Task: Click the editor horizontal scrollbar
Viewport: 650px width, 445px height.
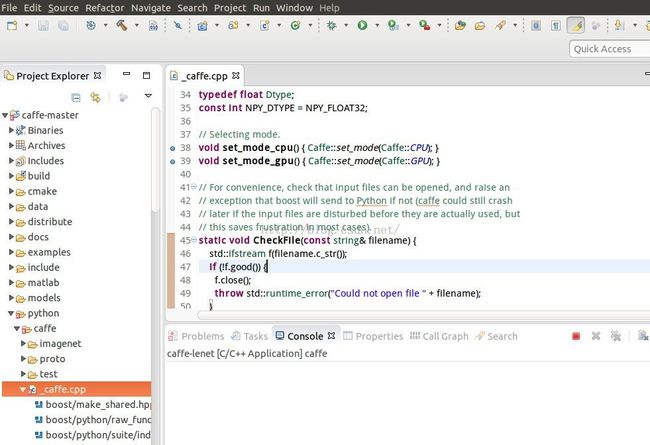Action: pos(424,315)
